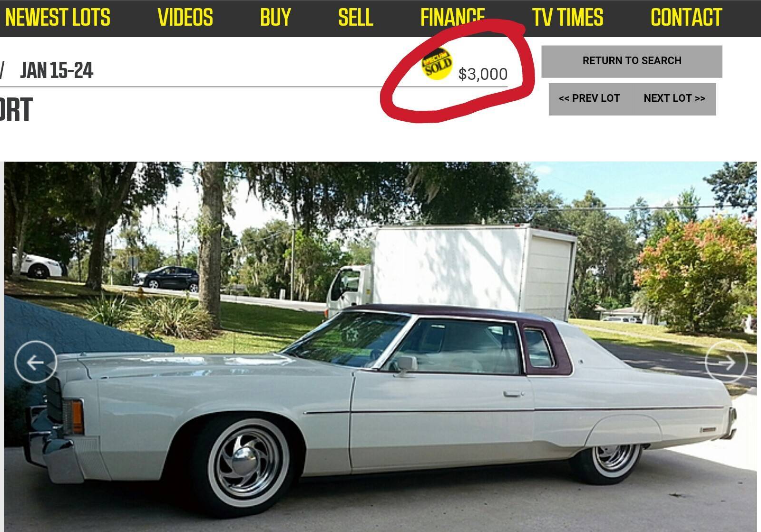View the TV Times page

click(568, 18)
